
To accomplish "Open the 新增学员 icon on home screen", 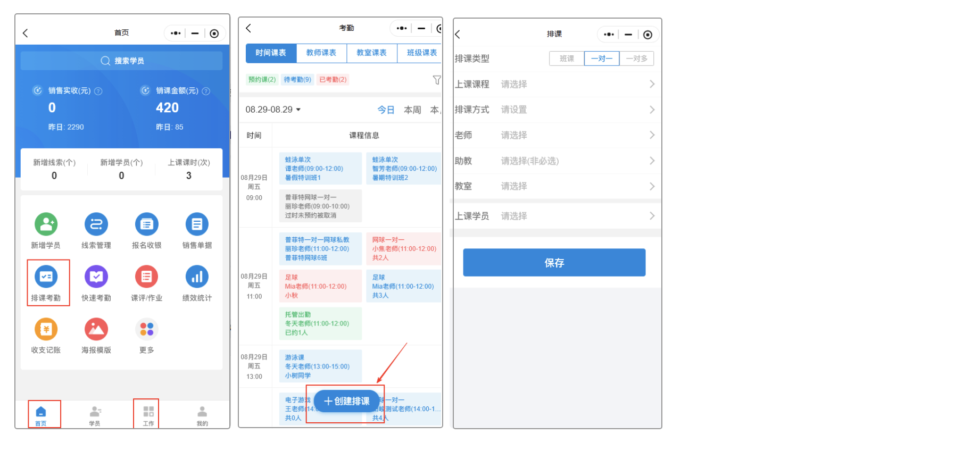I will click(46, 224).
